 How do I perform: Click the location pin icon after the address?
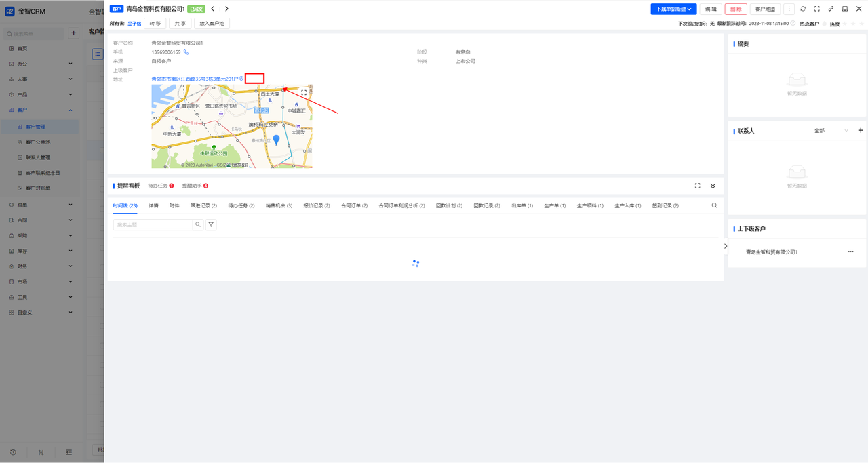click(x=241, y=79)
